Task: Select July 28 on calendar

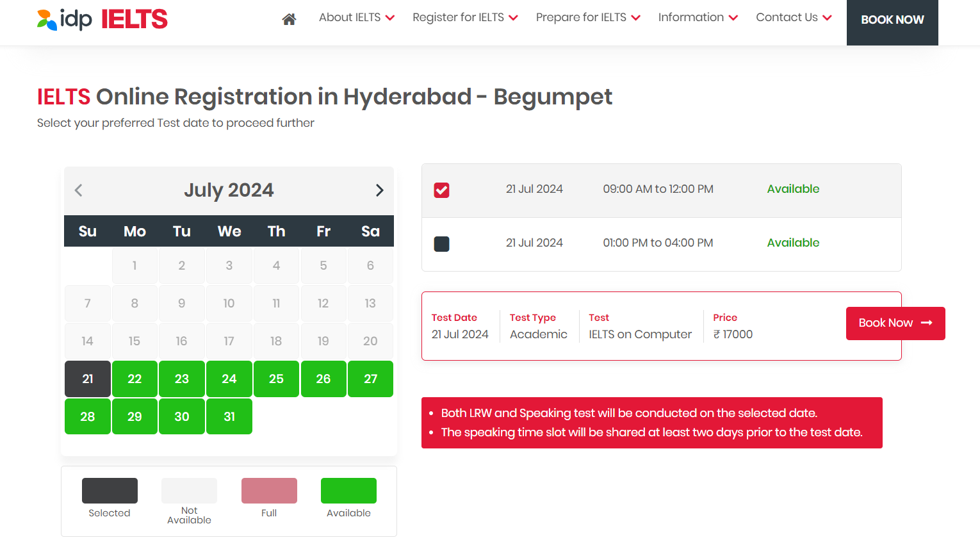Action: click(88, 416)
